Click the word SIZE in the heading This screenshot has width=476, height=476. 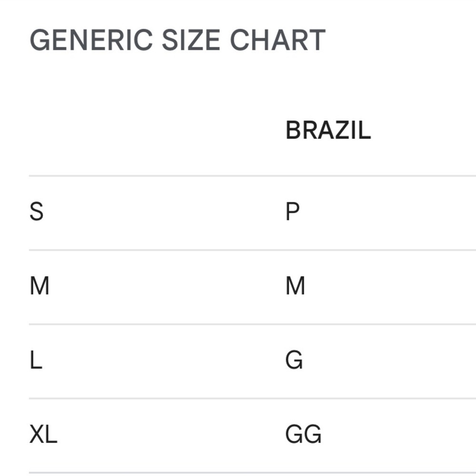click(x=191, y=40)
